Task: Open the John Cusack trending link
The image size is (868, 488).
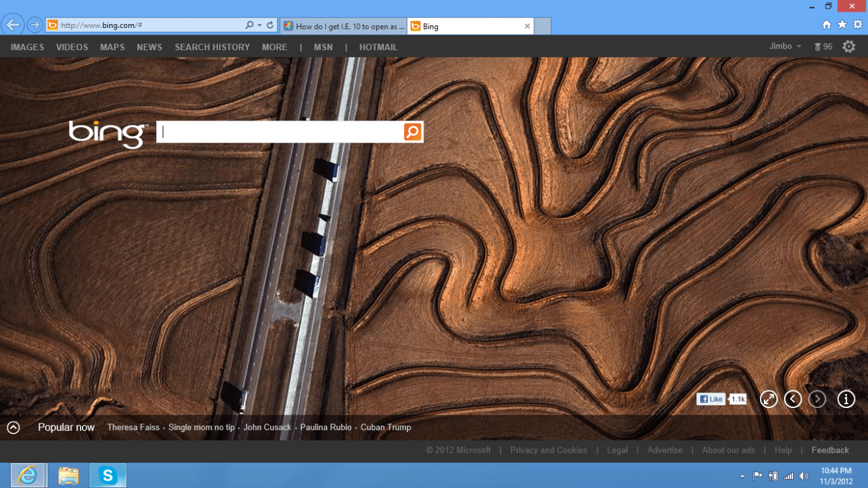Action: 267,427
